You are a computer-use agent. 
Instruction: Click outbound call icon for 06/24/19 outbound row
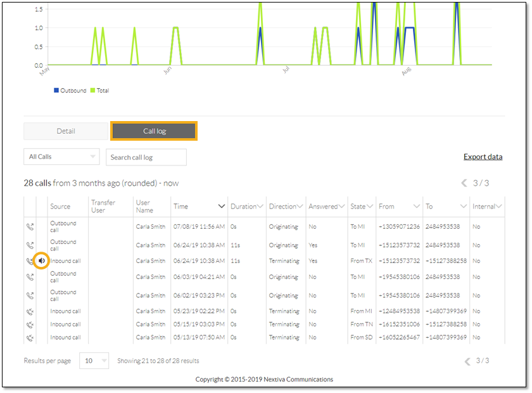pyautogui.click(x=30, y=245)
